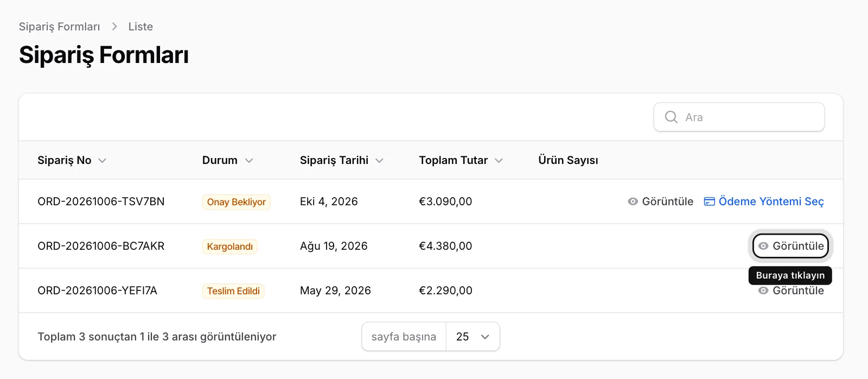The width and height of the screenshot is (868, 379).
Task: Click the results summary text
Action: 157,337
